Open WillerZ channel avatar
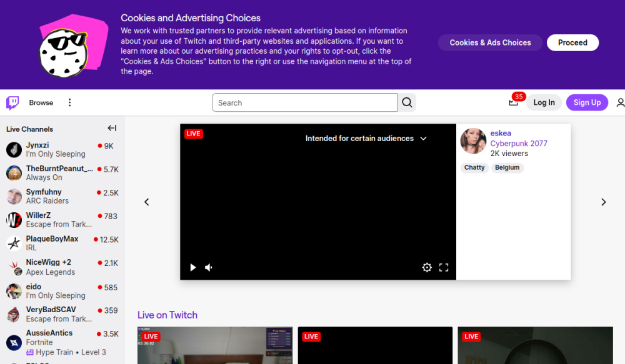Screen dimensions: 625x364 14,220
